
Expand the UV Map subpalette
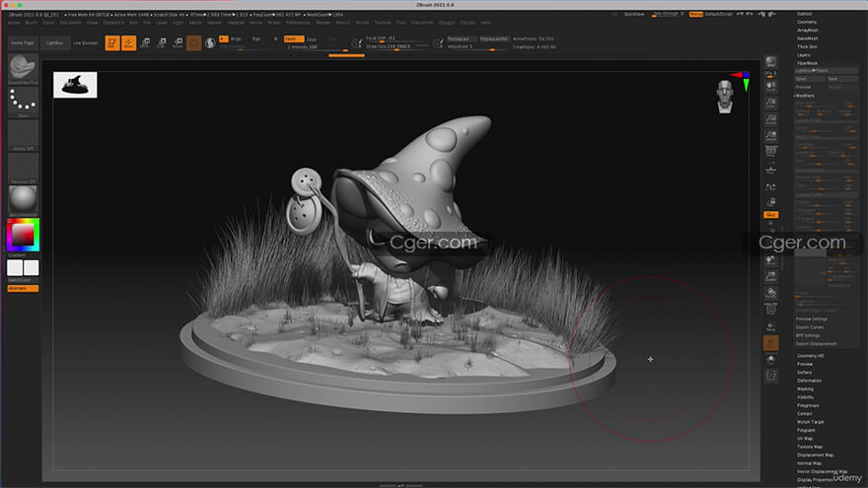807,438
